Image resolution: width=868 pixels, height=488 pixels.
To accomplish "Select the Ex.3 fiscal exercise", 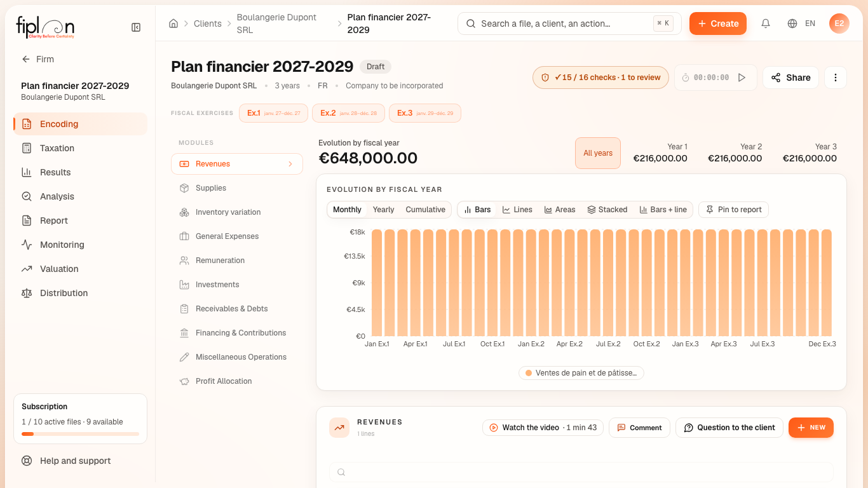I will pyautogui.click(x=425, y=113).
